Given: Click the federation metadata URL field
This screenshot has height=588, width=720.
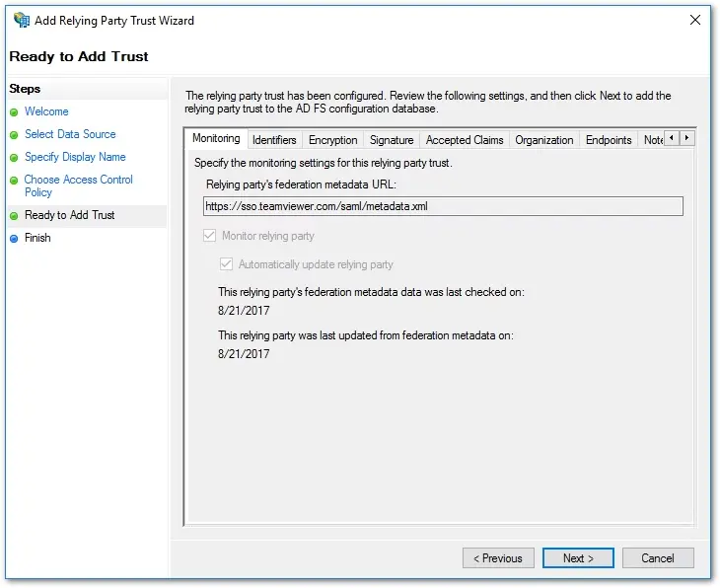Looking at the screenshot, I should 443,206.
